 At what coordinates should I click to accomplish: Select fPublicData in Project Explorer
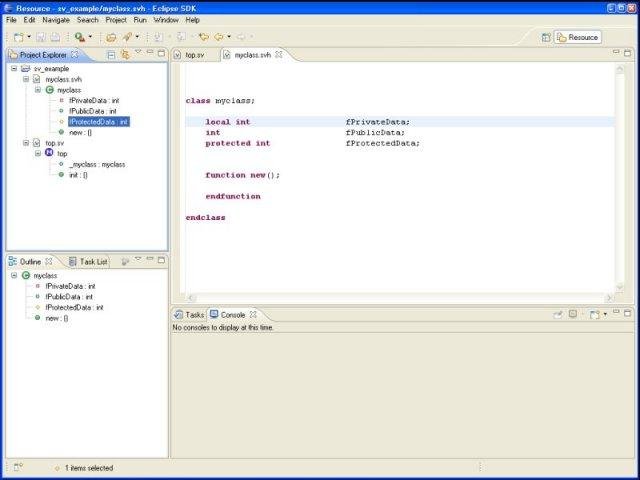92,111
